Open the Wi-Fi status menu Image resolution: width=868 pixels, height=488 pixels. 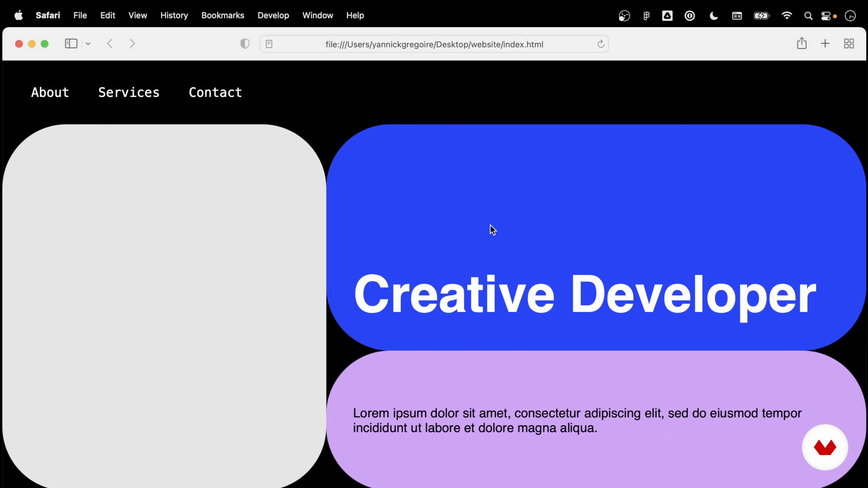coord(787,16)
